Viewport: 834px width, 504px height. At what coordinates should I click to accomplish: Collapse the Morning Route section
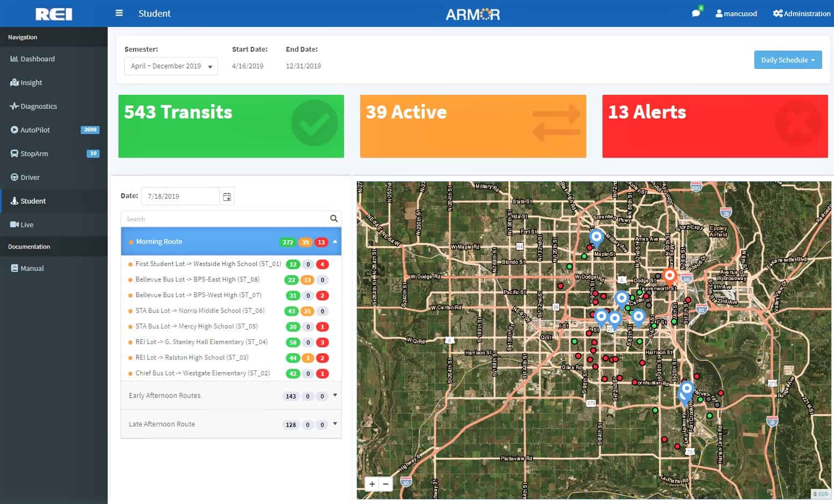coord(335,242)
